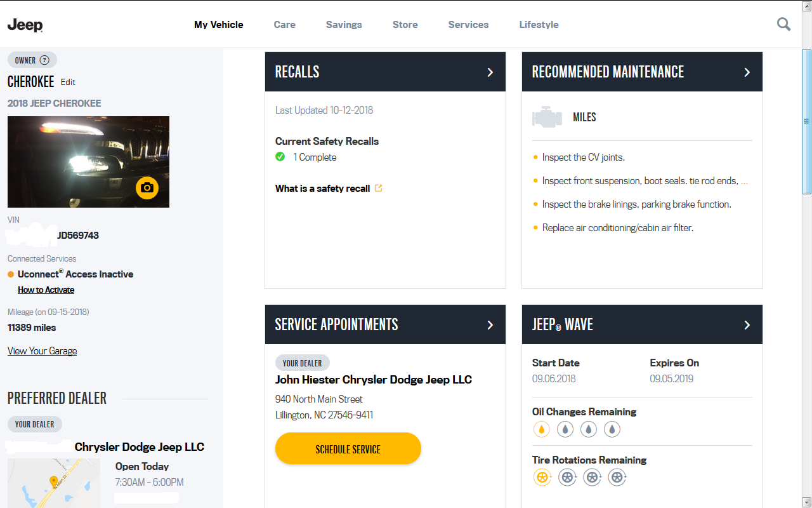Screen dimensions: 812x508
Task: Click the RECALLS header title
Action: point(297,72)
